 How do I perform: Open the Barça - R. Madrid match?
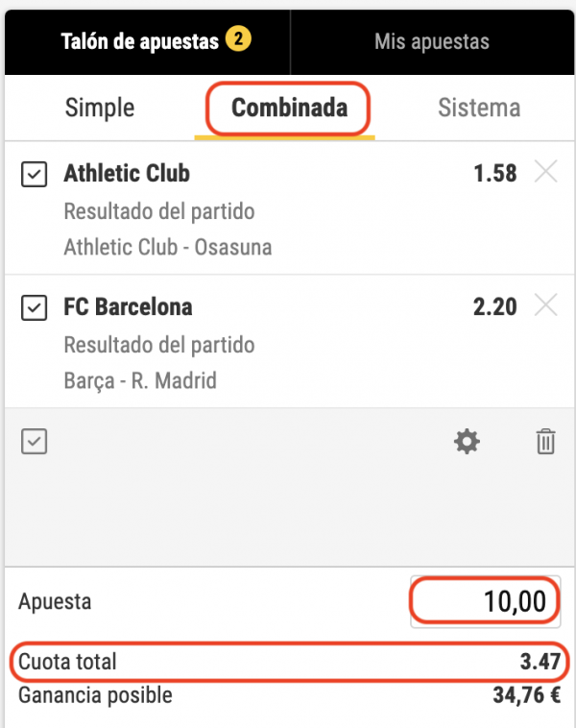(x=139, y=380)
